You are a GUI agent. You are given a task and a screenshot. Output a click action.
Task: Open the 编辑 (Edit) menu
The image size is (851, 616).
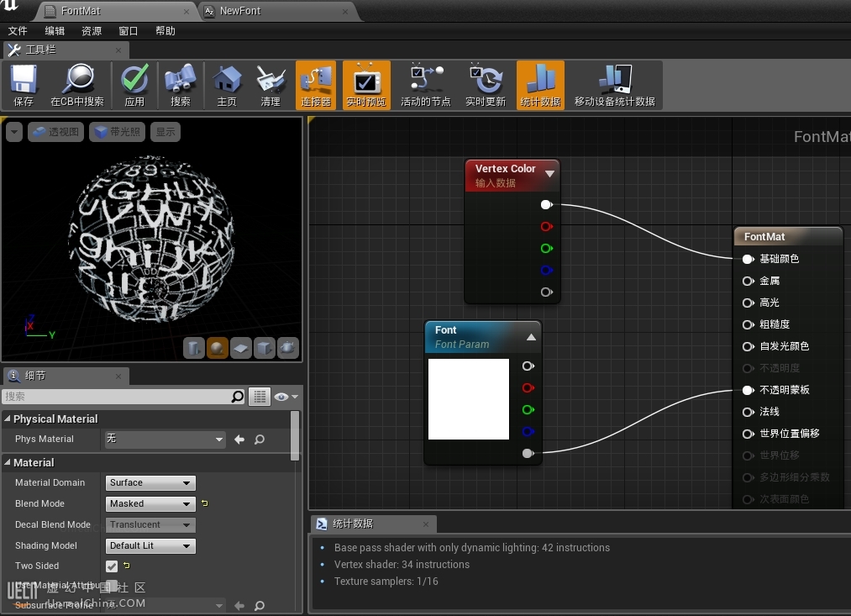[55, 31]
